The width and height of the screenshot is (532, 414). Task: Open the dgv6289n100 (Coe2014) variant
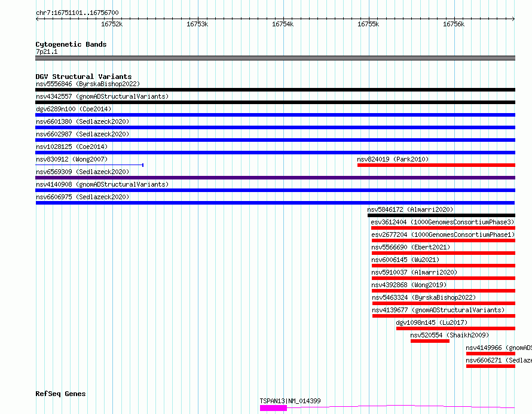click(74, 109)
